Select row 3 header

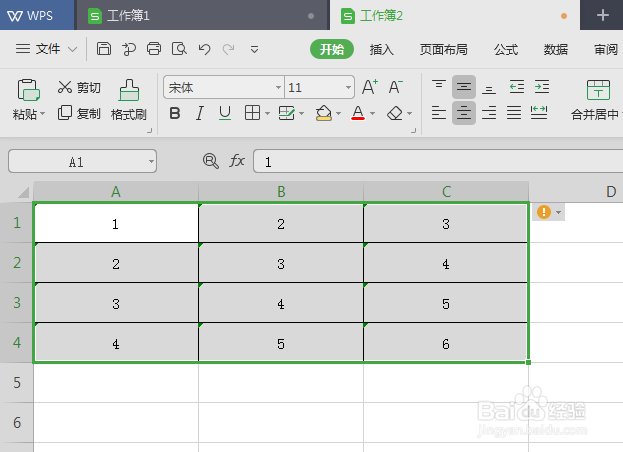coord(17,303)
